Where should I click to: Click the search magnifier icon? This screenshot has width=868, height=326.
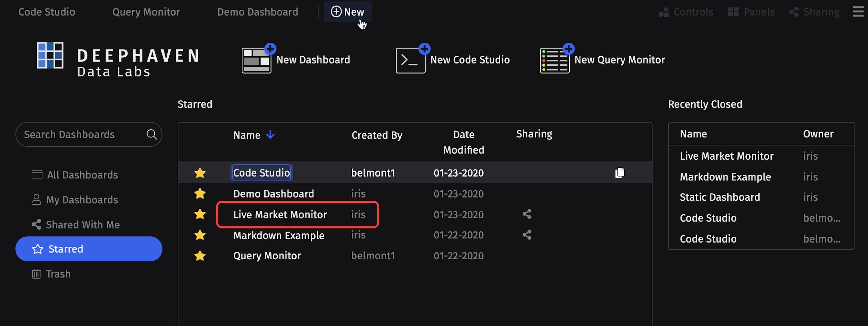coord(152,134)
